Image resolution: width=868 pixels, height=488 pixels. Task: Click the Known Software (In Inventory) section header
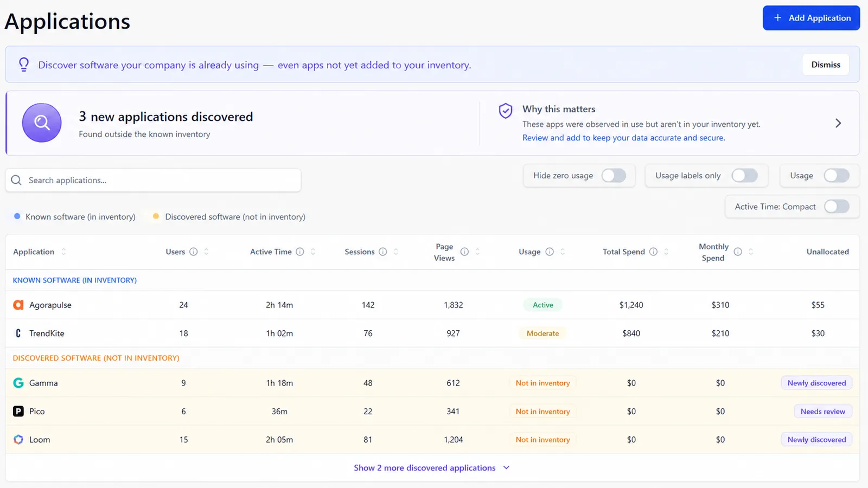[75, 280]
